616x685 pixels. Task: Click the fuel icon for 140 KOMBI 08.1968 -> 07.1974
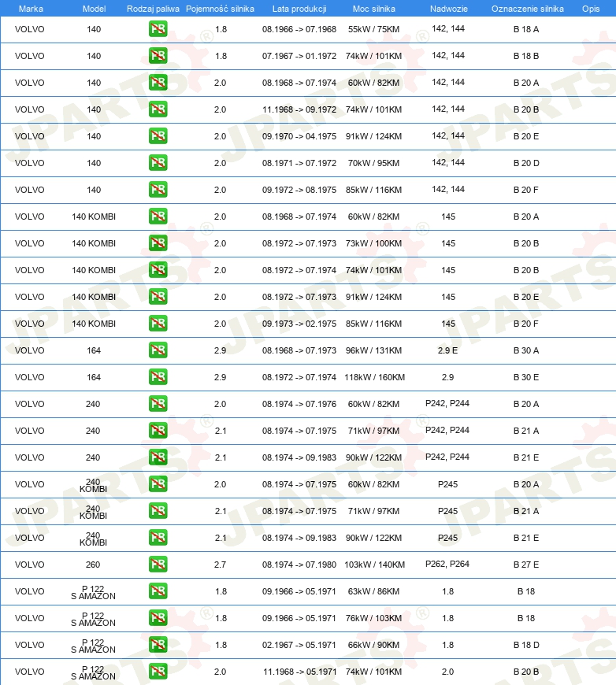158,217
